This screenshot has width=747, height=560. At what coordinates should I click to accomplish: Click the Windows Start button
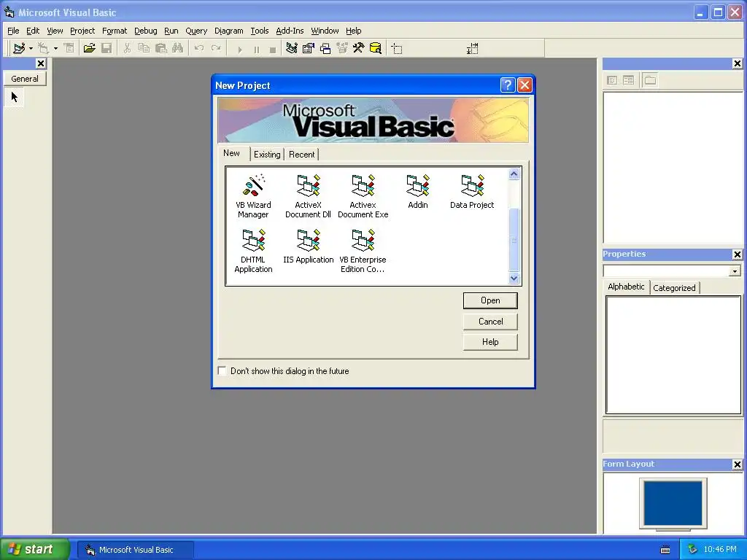(x=34, y=549)
